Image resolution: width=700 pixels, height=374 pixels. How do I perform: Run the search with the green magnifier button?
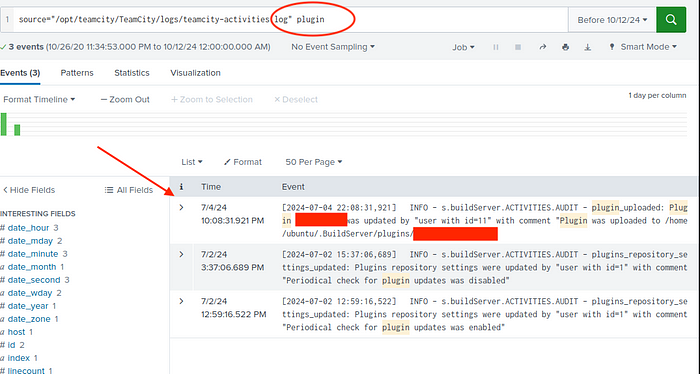click(671, 20)
